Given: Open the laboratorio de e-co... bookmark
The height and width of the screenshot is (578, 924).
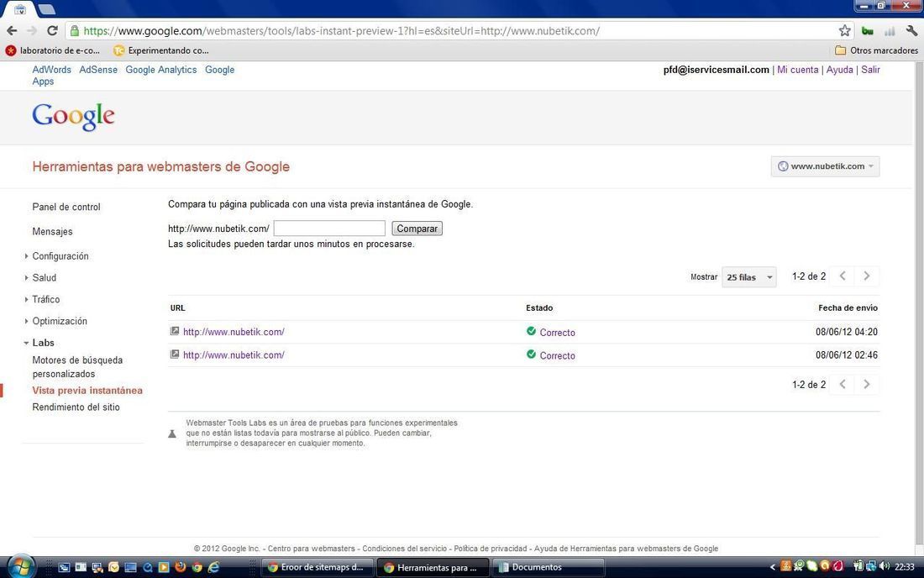Looking at the screenshot, I should (53, 50).
